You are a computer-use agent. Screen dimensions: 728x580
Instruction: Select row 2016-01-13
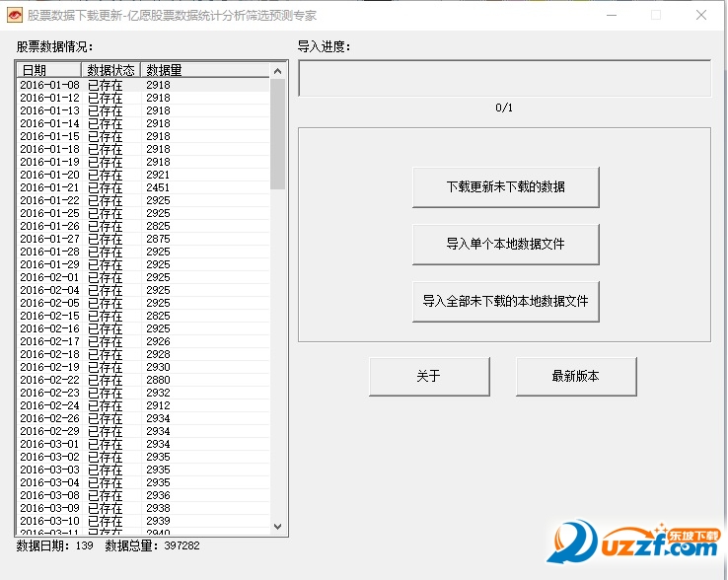[x=143, y=111]
